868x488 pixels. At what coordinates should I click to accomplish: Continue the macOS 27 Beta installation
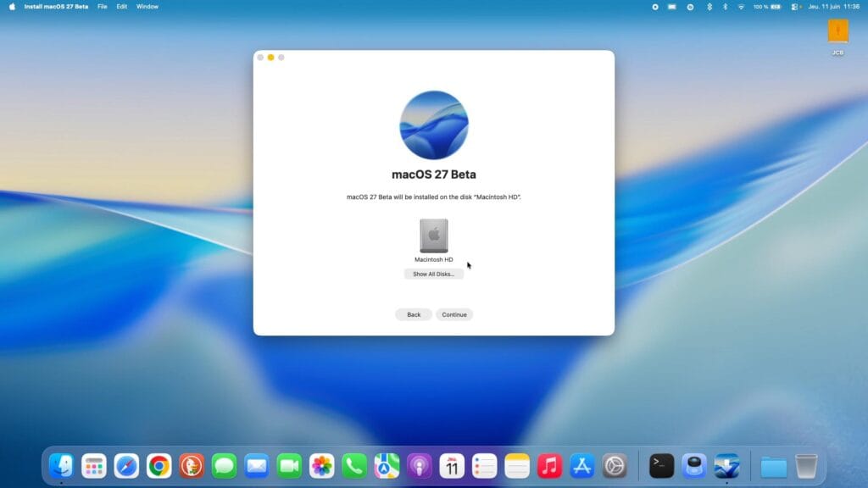coord(454,314)
